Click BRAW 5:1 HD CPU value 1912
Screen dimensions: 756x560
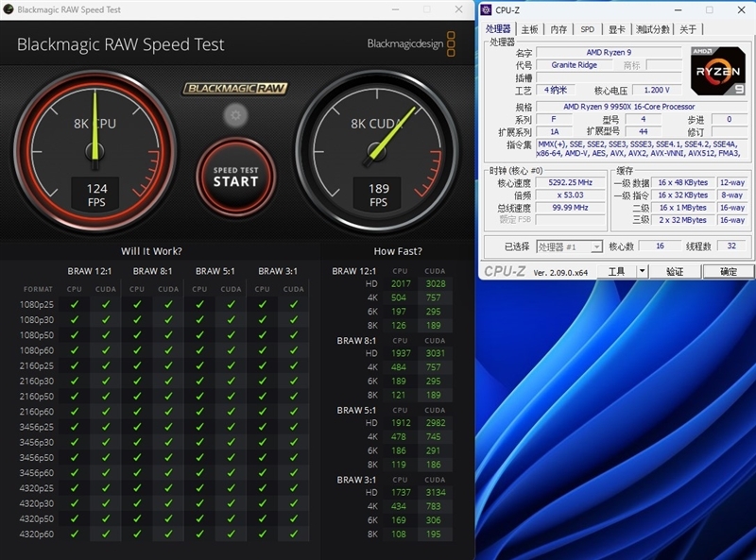[401, 423]
